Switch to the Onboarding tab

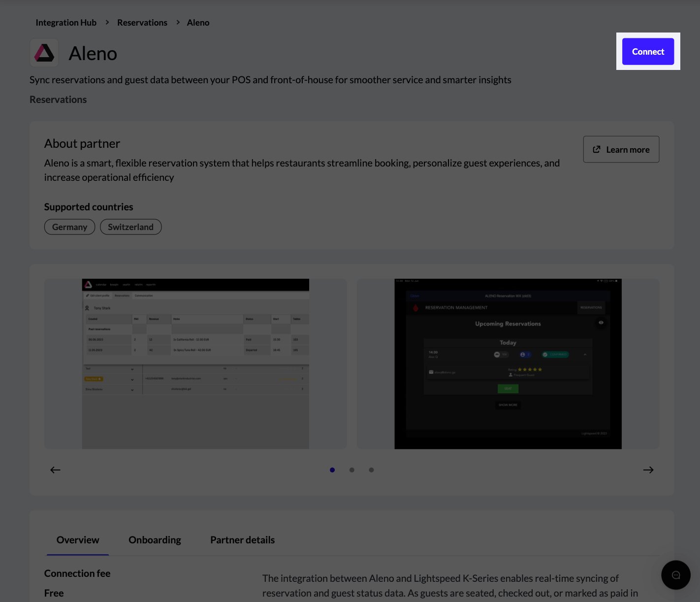pos(155,539)
